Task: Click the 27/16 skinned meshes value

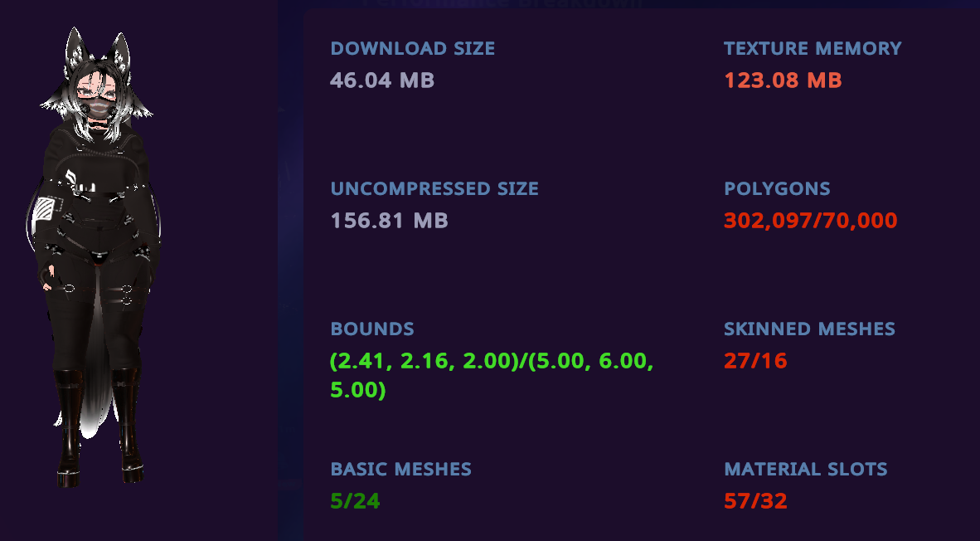Action: (755, 361)
